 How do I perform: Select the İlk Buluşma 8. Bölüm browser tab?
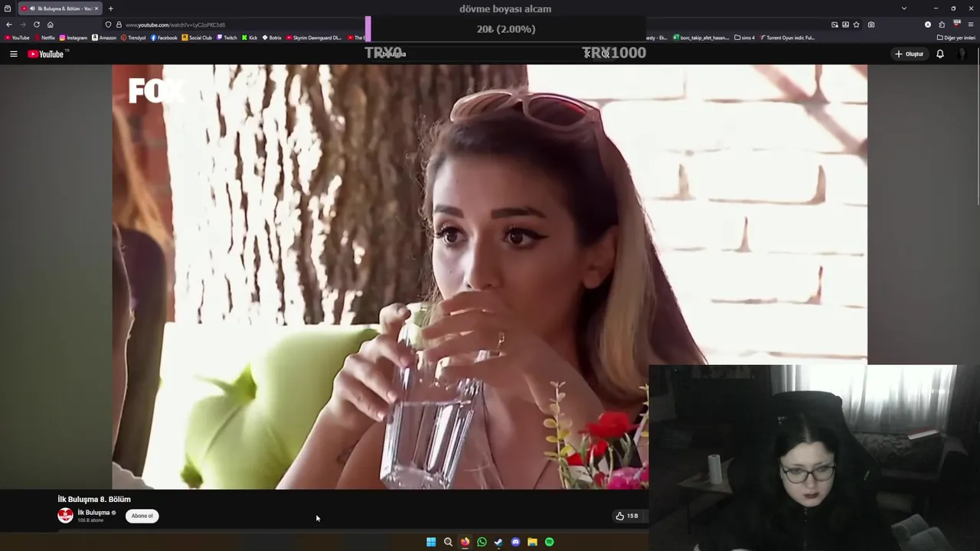tap(60, 8)
